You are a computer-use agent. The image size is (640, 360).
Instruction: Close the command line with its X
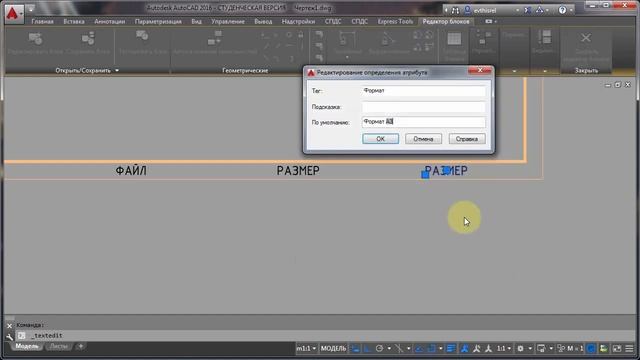(x=9, y=326)
